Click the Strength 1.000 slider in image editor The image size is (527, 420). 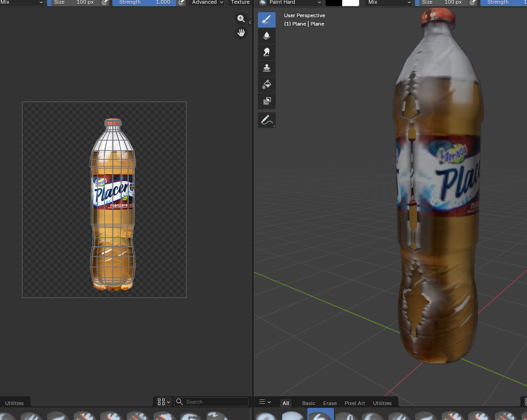tap(145, 2)
